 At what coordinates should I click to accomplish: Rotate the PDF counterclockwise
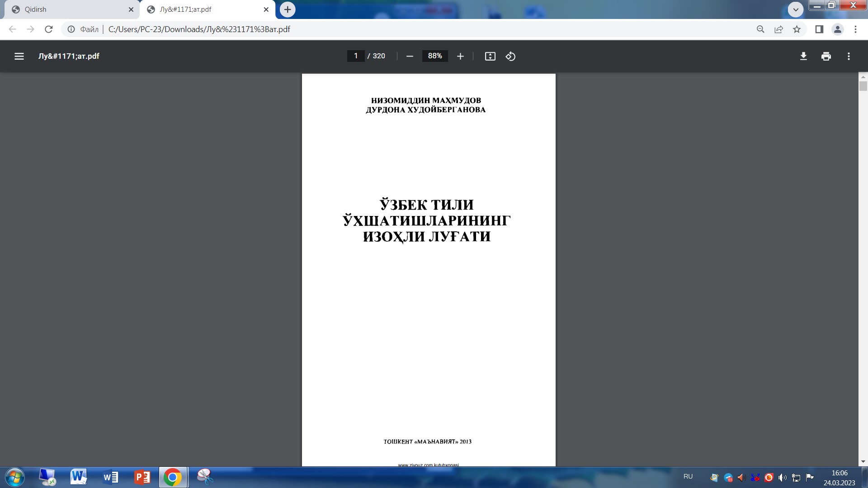point(510,56)
